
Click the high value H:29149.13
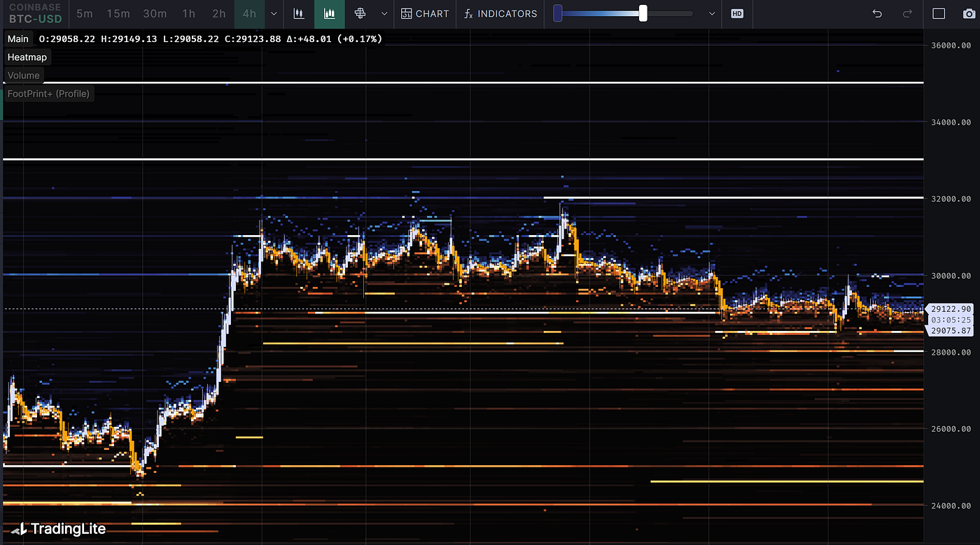click(129, 38)
